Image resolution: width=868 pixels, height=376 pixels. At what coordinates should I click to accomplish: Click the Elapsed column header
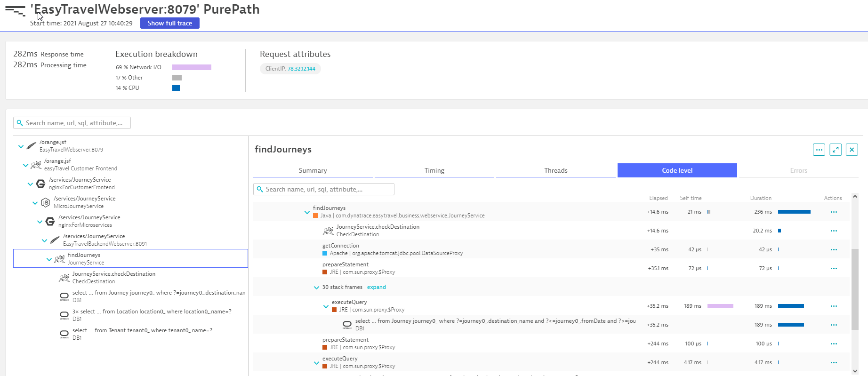tap(659, 198)
